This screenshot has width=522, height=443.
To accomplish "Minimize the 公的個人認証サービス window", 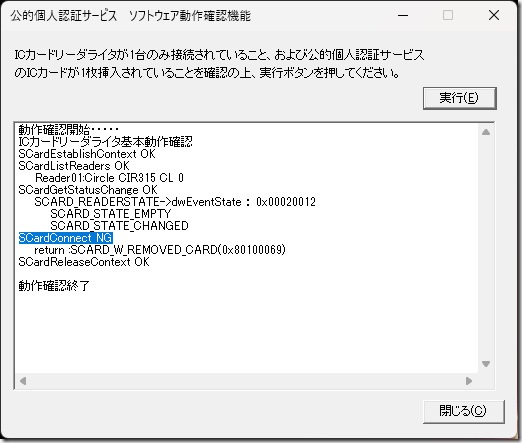I will (x=403, y=15).
